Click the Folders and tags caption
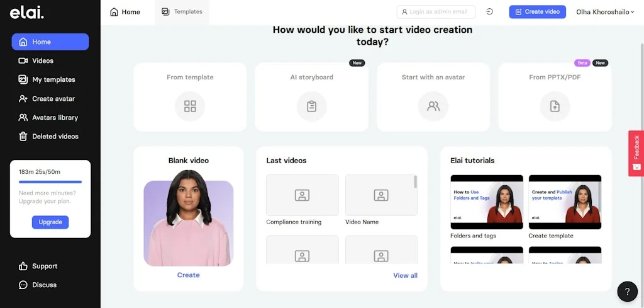Image resolution: width=644 pixels, height=308 pixels. [x=473, y=236]
